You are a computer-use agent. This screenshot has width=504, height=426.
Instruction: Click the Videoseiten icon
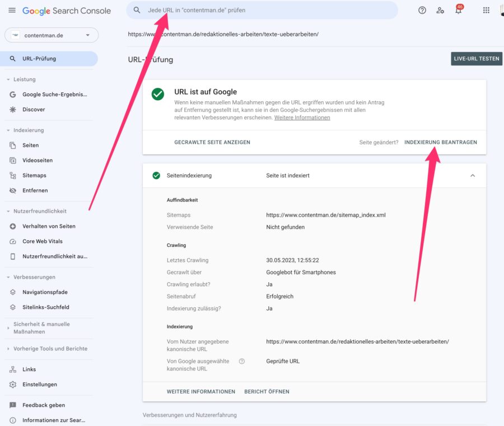[x=12, y=160]
